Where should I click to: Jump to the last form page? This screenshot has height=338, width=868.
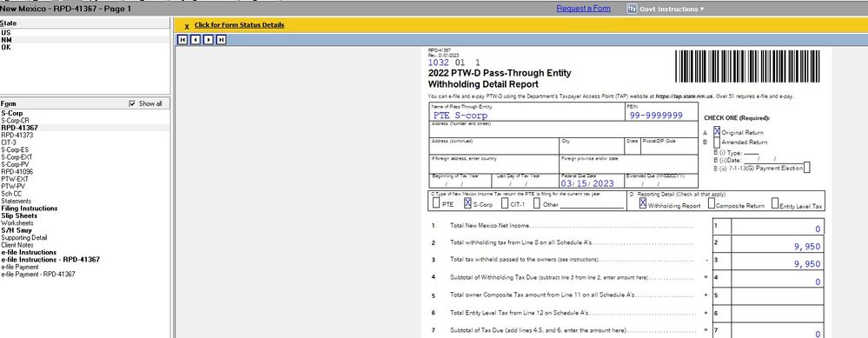(222, 39)
